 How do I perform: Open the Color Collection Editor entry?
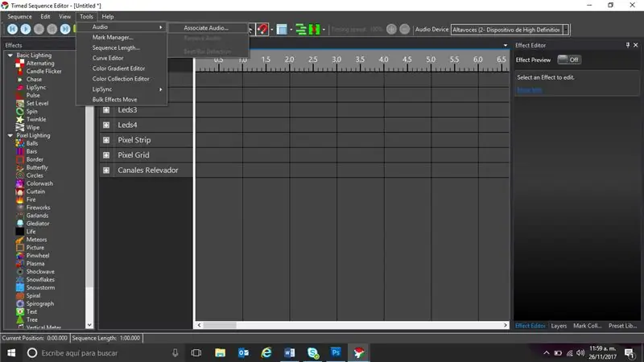tap(122, 79)
